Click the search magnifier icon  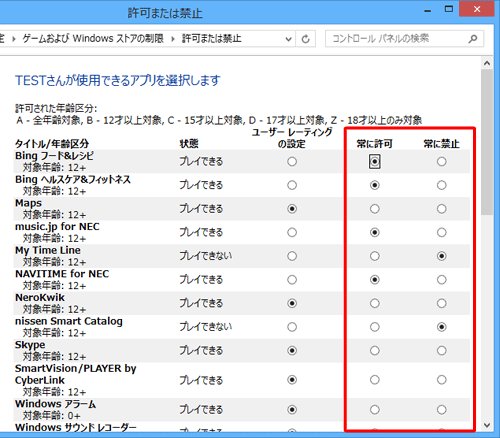click(x=472, y=39)
